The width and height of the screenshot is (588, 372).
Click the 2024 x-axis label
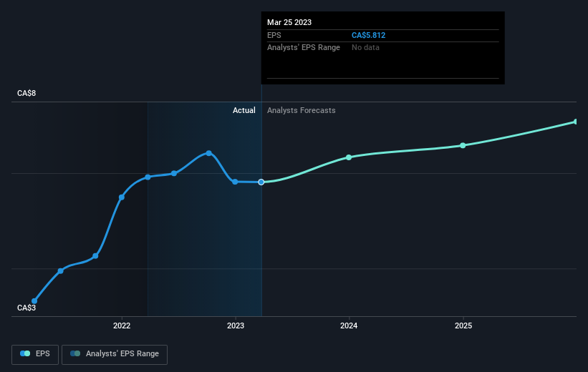point(349,326)
